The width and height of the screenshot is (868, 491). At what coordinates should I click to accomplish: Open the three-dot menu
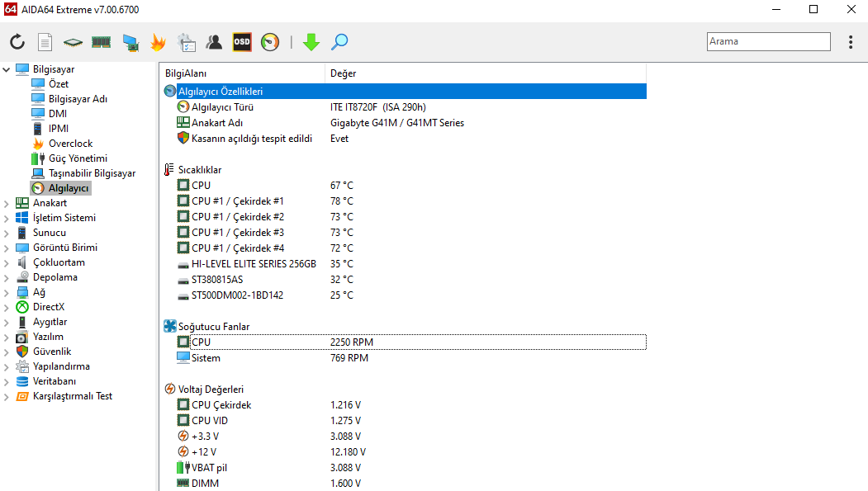pos(851,42)
